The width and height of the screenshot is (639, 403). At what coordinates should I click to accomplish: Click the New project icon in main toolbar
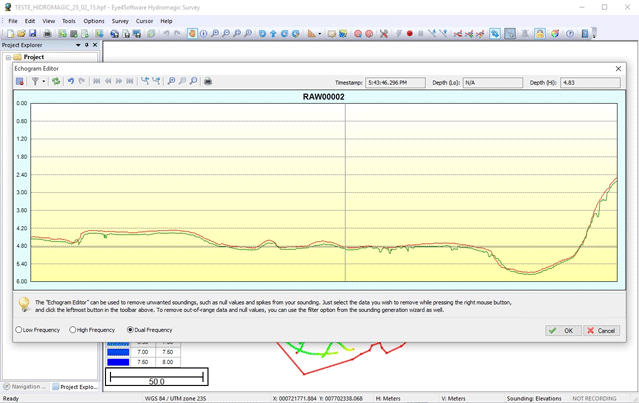click(11, 34)
